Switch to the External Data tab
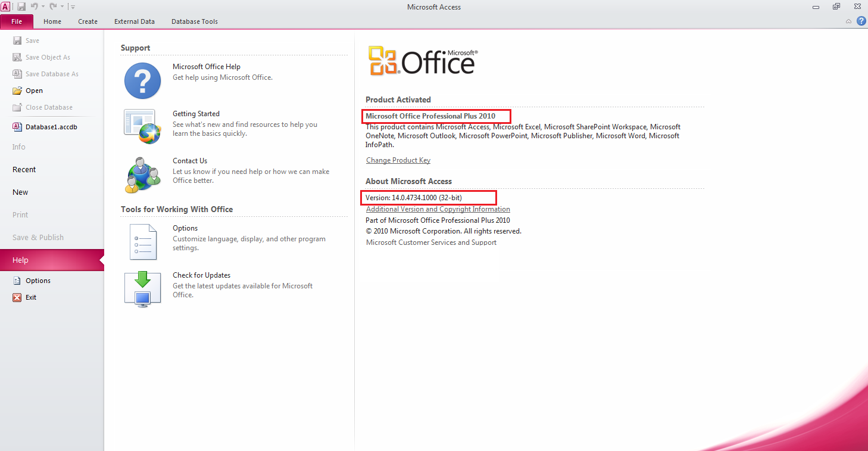The height and width of the screenshot is (451, 868). [135, 21]
